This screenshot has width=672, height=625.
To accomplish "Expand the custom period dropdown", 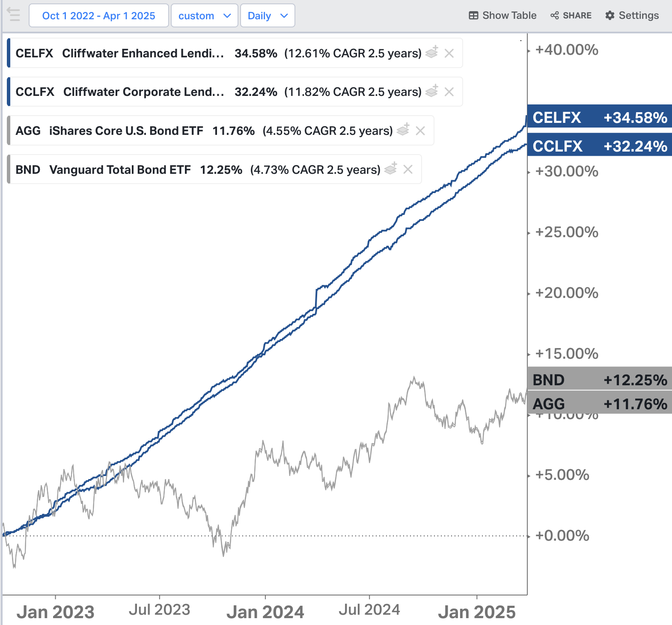I will (x=205, y=16).
